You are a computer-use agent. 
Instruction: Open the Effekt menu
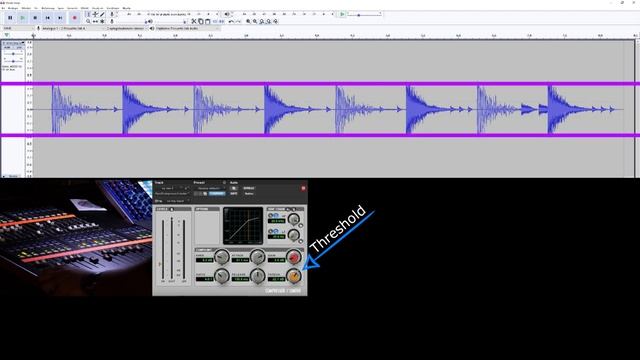[x=84, y=8]
